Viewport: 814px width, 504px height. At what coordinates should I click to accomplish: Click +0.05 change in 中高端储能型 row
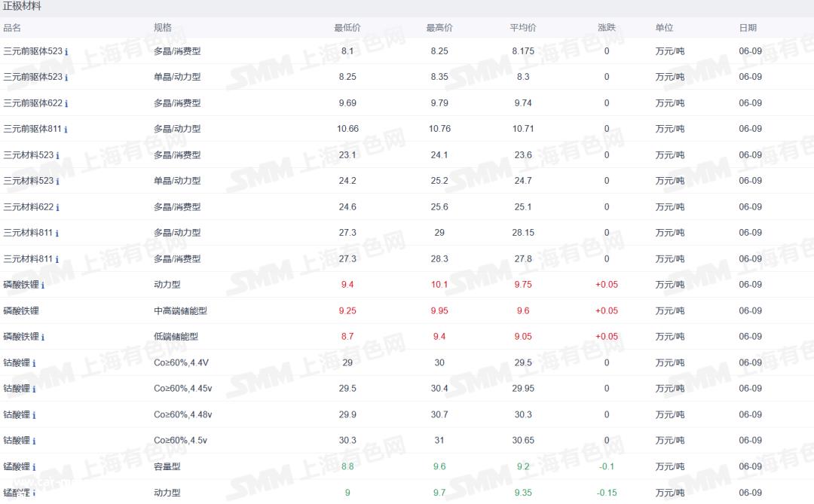(606, 310)
